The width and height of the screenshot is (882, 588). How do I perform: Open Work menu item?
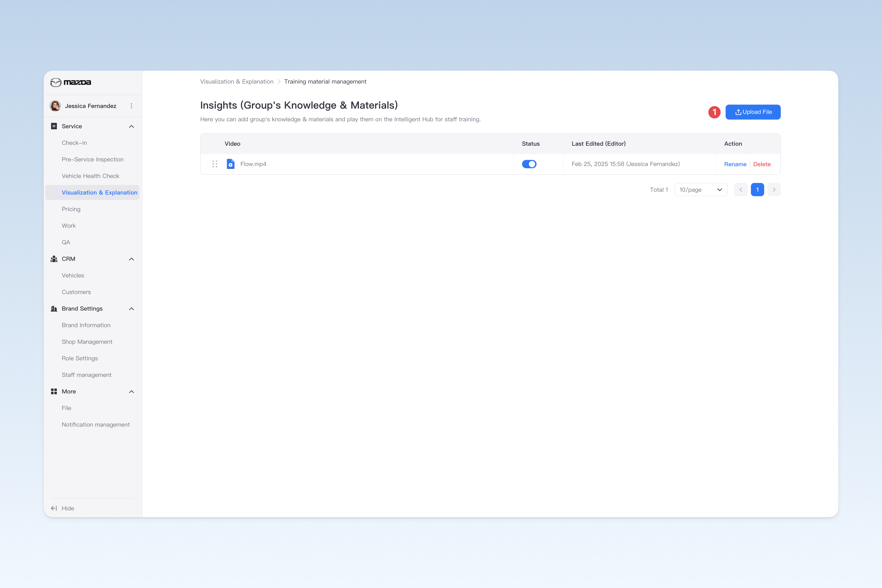pos(69,226)
